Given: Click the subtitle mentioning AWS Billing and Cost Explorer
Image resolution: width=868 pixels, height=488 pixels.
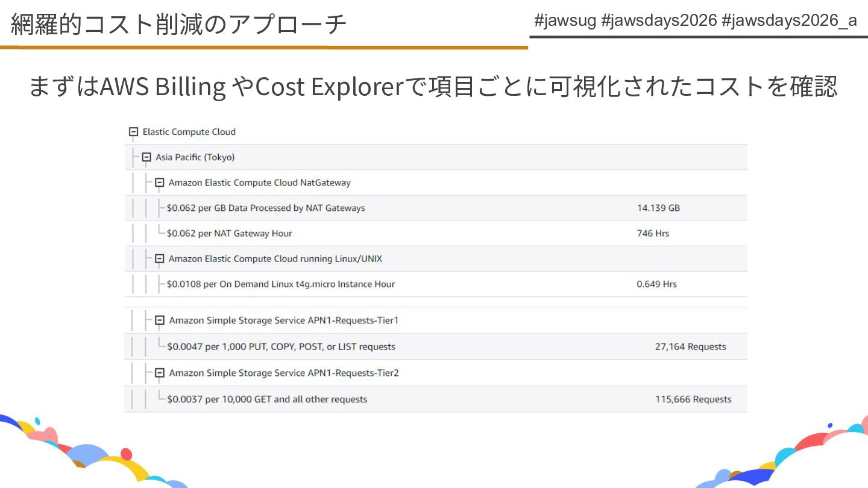Looking at the screenshot, I should (433, 86).
